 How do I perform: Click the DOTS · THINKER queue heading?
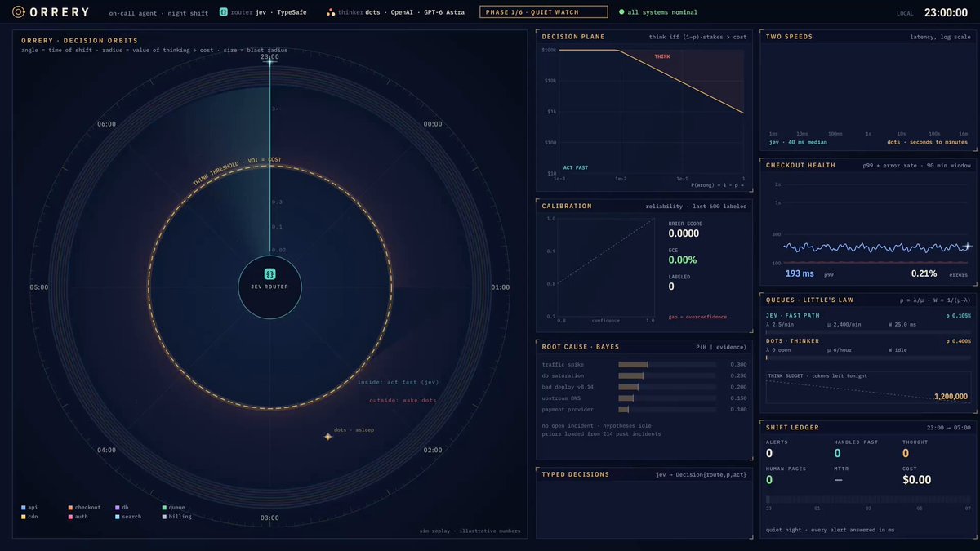tap(794, 340)
